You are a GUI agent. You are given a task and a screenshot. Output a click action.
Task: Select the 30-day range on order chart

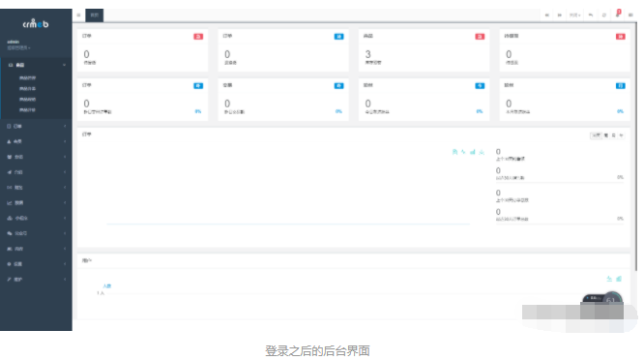(596, 135)
